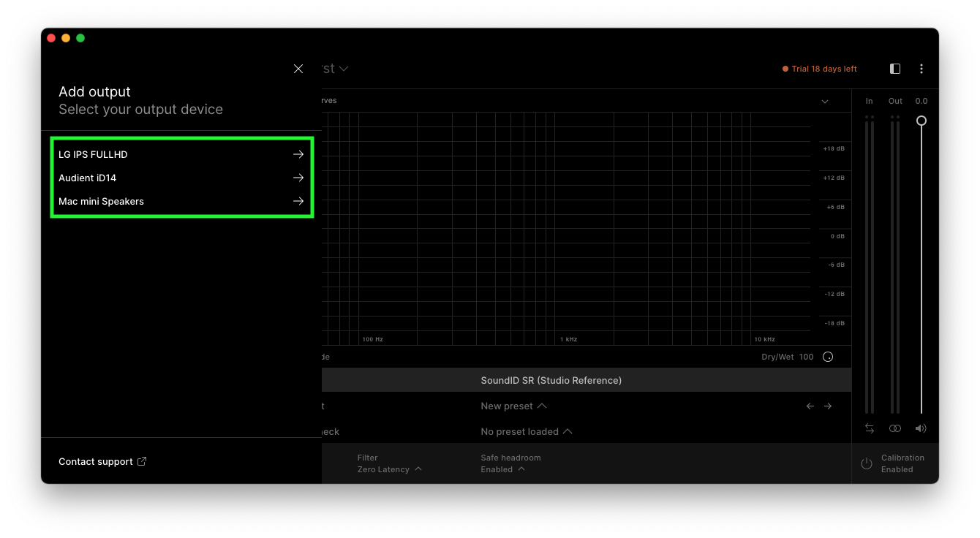Toggle the mono overlapping circles icon
The image size is (980, 538).
(895, 428)
